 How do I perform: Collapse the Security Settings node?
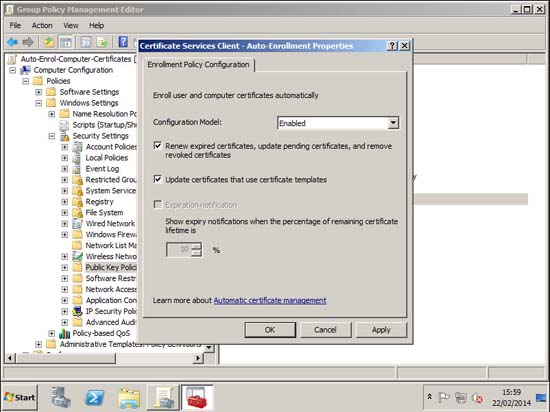click(x=52, y=136)
